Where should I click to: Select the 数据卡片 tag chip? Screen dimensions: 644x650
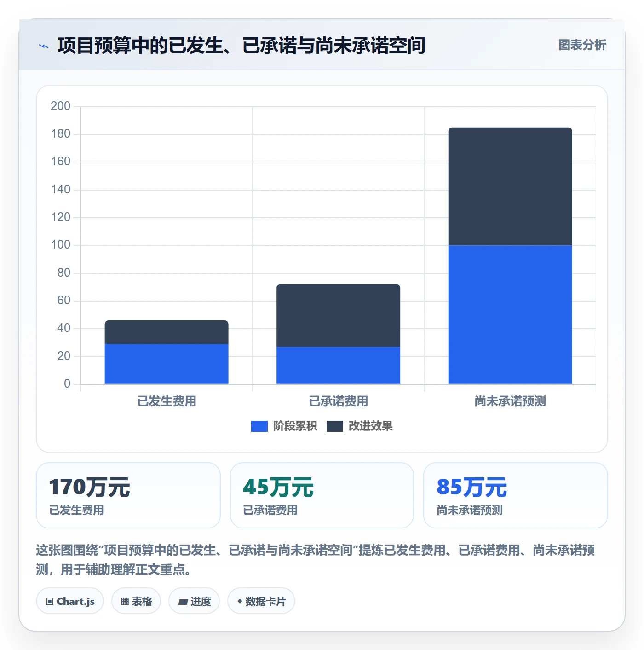[x=261, y=601]
